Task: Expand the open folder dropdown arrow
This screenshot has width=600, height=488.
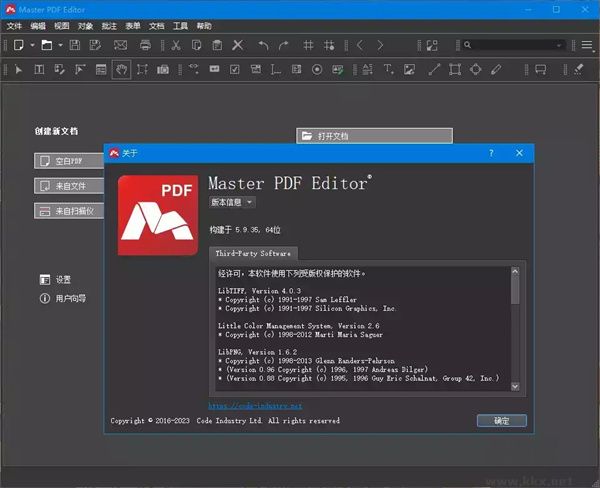Action: pos(60,45)
